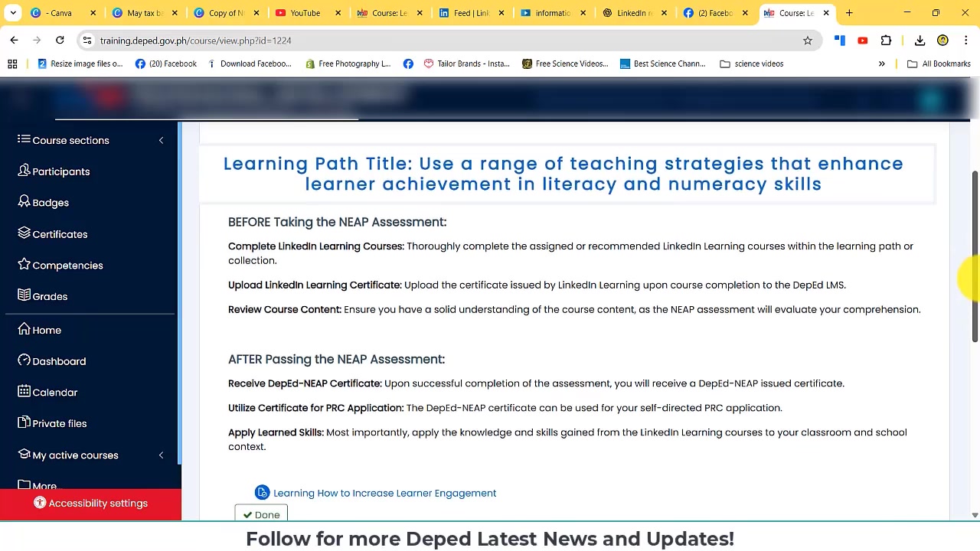
Task: Open Badges page from sidebar
Action: (x=44, y=203)
